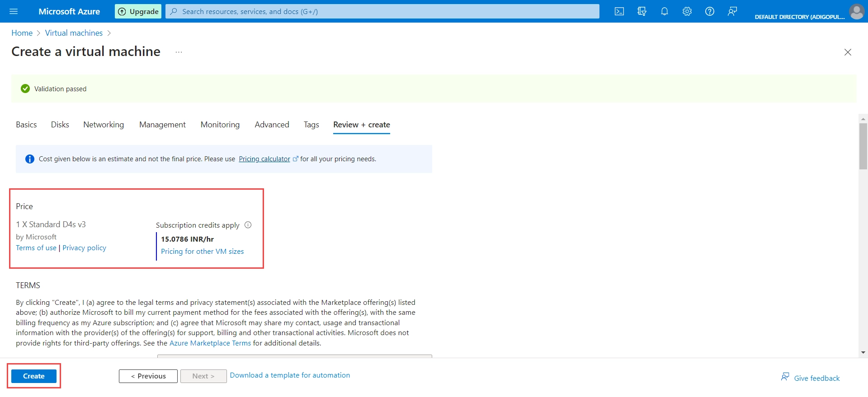Click the price 15.0786 INR/hr
This screenshot has width=868, height=397.
(x=187, y=239)
